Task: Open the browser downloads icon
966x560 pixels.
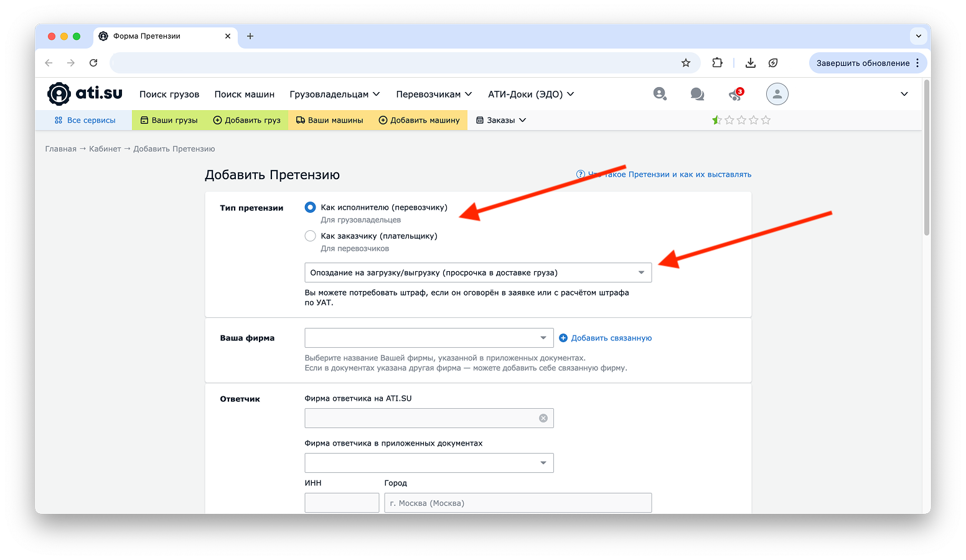Action: pyautogui.click(x=751, y=63)
